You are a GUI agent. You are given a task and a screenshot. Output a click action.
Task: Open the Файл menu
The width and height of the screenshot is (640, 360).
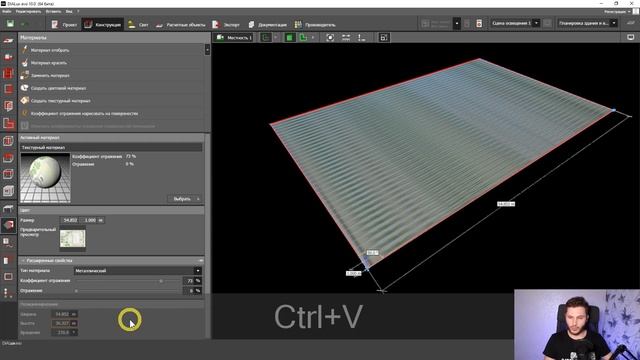coord(7,11)
